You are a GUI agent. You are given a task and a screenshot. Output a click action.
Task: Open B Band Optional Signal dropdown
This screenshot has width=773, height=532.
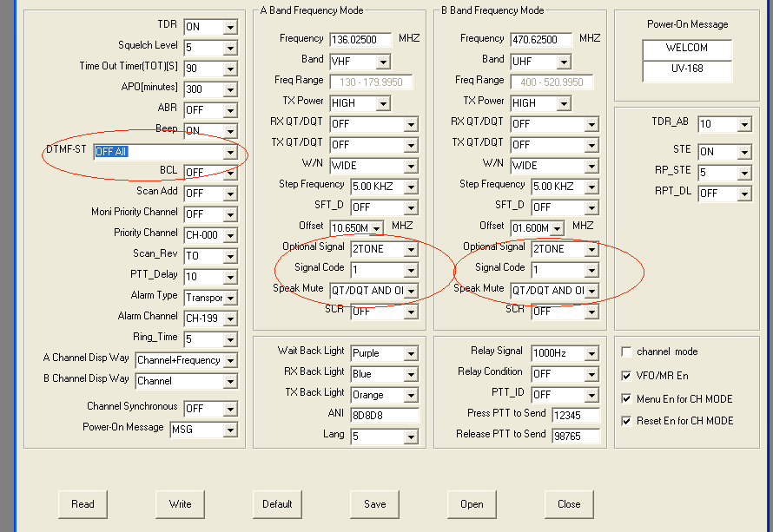[x=591, y=249]
